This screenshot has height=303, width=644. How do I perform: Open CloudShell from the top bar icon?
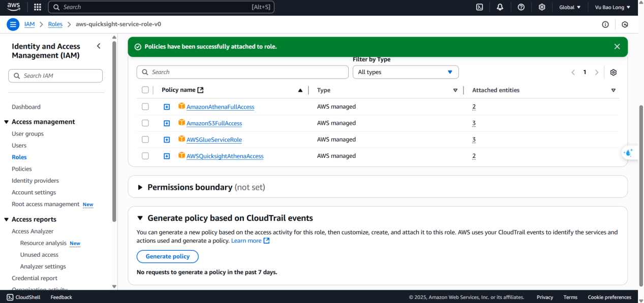pyautogui.click(x=479, y=7)
